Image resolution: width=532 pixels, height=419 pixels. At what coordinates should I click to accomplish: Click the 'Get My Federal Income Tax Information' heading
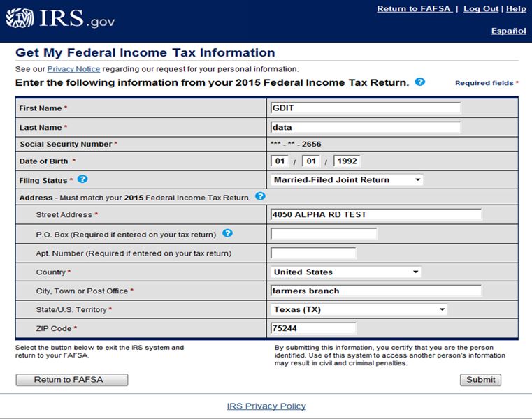coord(145,52)
